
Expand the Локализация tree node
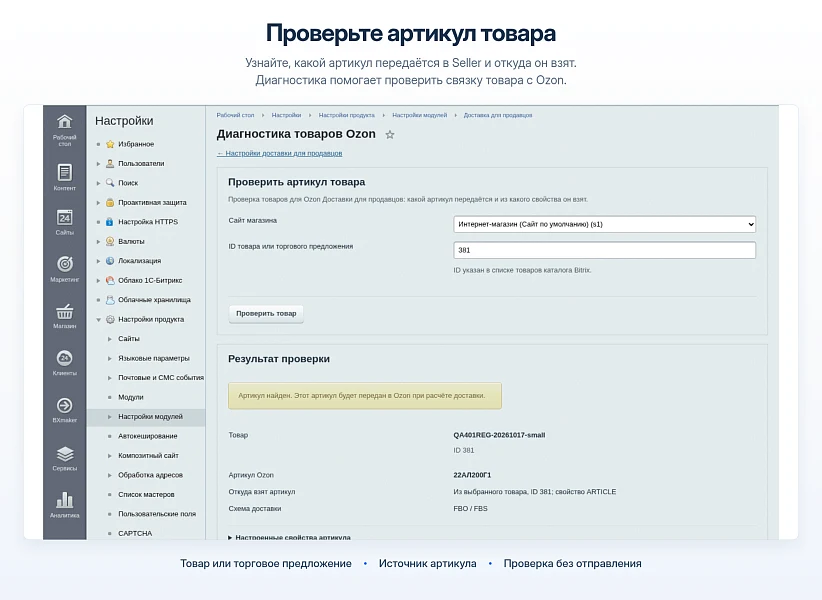coord(98,260)
